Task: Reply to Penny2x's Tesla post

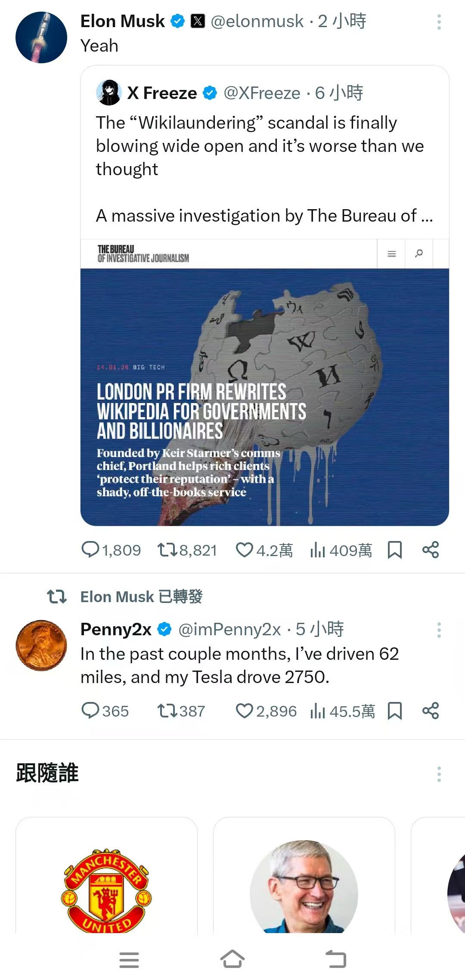Action: (x=90, y=711)
